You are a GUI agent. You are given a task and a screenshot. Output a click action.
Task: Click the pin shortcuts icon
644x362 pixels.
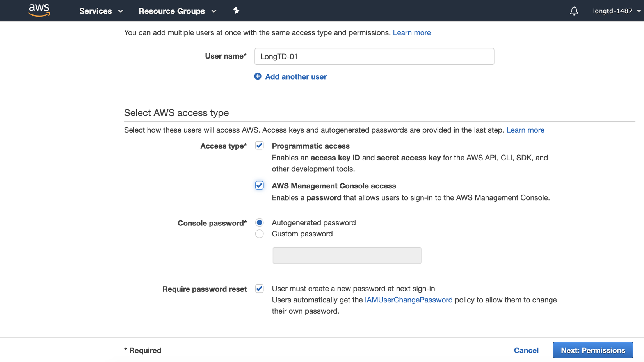(236, 11)
